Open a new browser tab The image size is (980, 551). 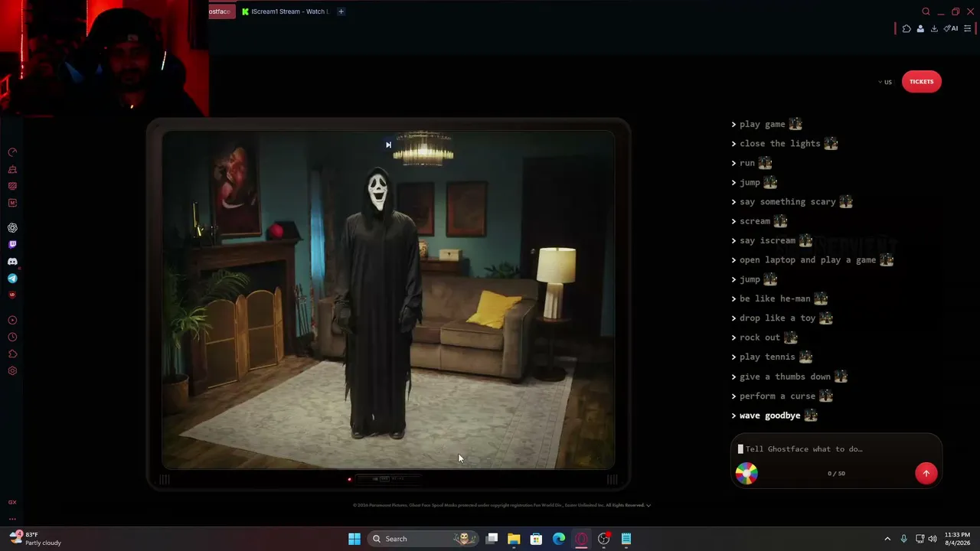(341, 11)
